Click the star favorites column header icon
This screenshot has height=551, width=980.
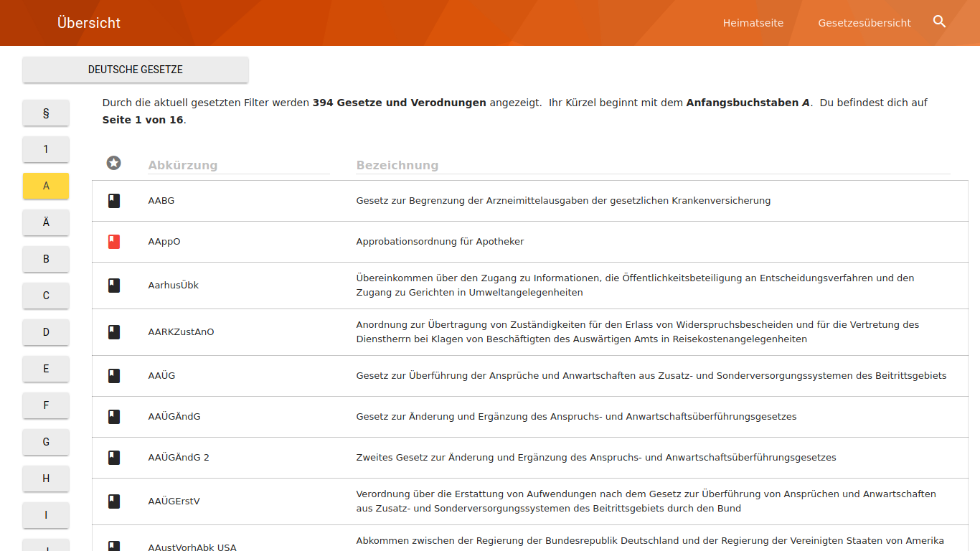113,164
